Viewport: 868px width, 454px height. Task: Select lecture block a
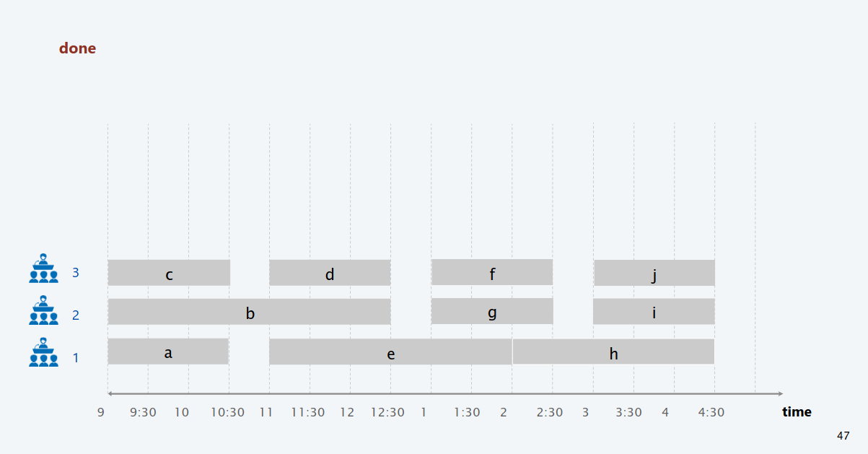click(168, 352)
